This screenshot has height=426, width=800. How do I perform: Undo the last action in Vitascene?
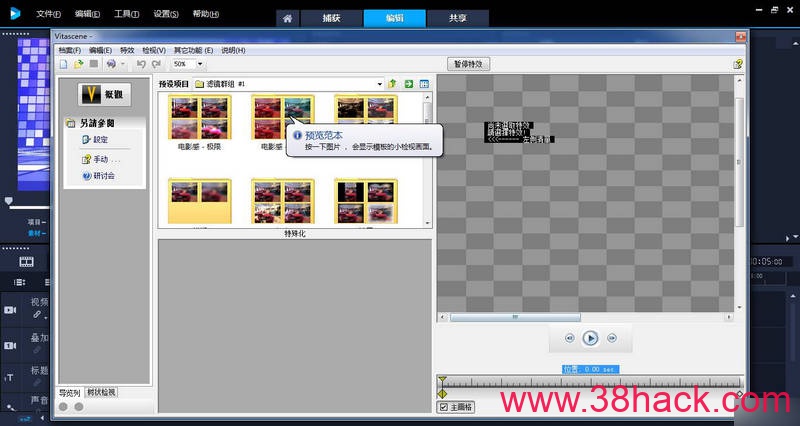pos(141,64)
